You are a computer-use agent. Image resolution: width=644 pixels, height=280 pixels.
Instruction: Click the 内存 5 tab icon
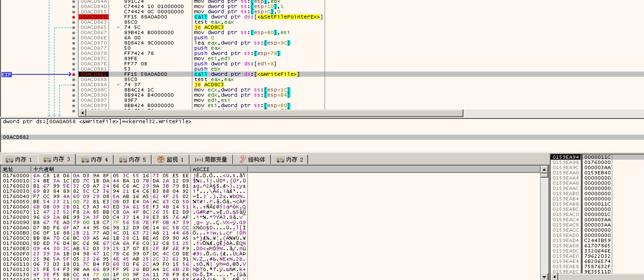tap(124, 160)
